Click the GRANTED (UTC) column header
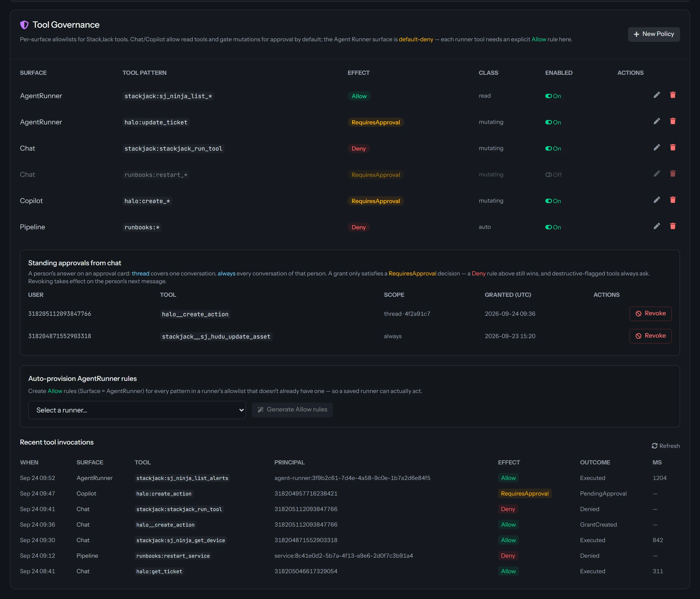This screenshot has height=599, width=700. point(508,295)
